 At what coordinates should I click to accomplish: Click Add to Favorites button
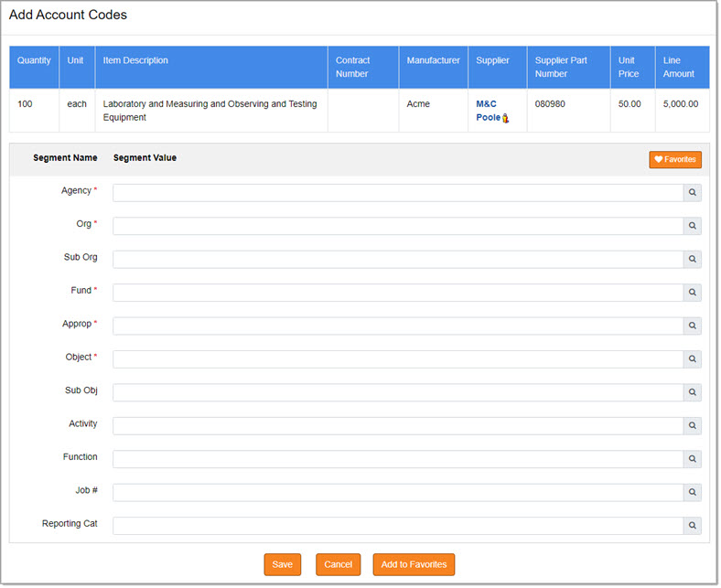pyautogui.click(x=414, y=564)
